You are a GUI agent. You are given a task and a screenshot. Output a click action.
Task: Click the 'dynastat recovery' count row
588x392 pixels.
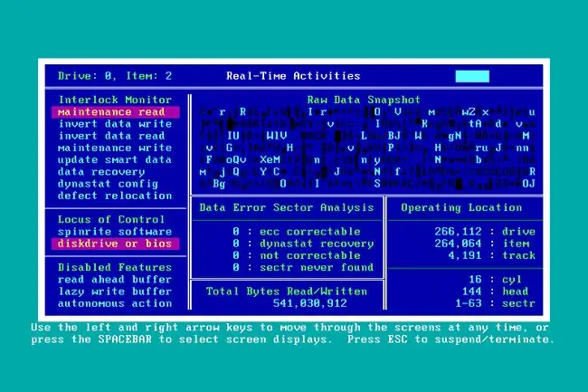point(303,244)
